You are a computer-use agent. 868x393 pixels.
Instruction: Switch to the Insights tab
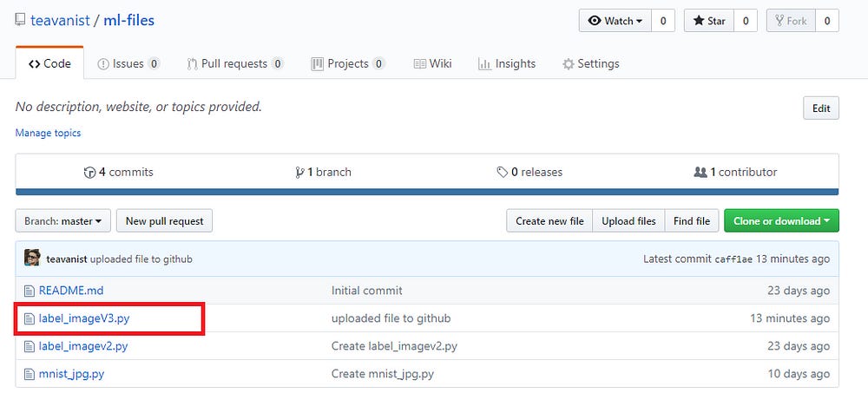507,63
